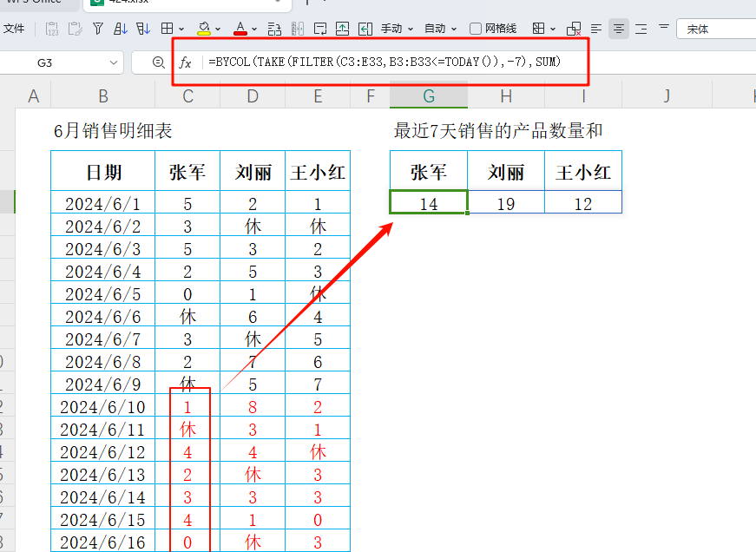Align text right
The height and width of the screenshot is (552, 756).
[x=641, y=29]
